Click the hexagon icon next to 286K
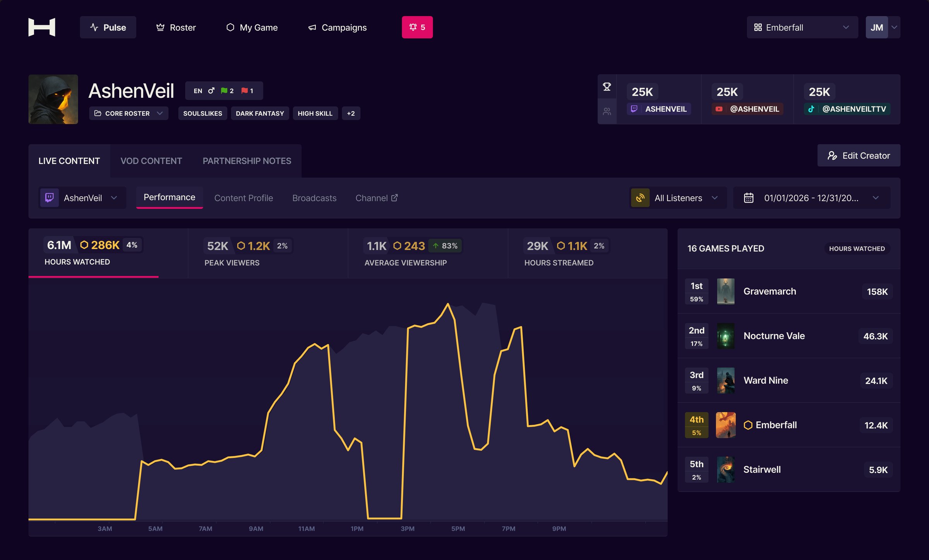 tap(84, 245)
